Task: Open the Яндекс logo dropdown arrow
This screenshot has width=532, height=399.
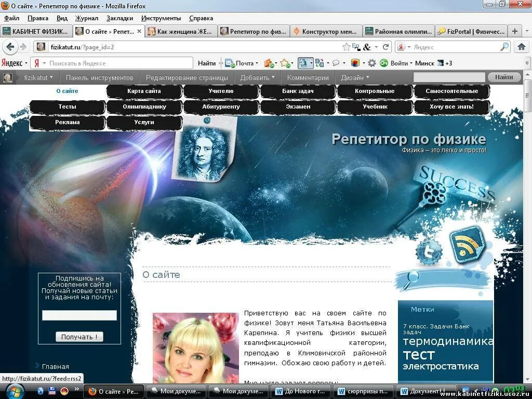Action: tap(26, 63)
